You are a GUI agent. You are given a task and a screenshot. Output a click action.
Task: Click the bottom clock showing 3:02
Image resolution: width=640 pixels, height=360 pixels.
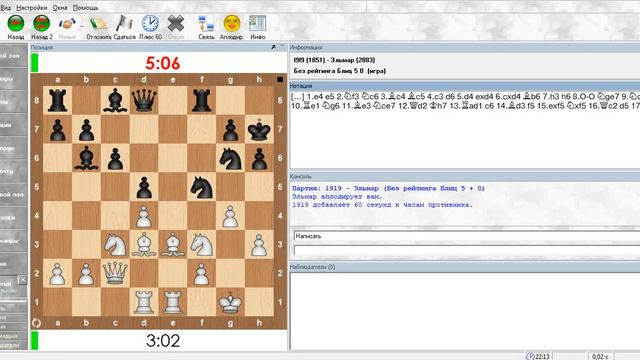(x=163, y=341)
